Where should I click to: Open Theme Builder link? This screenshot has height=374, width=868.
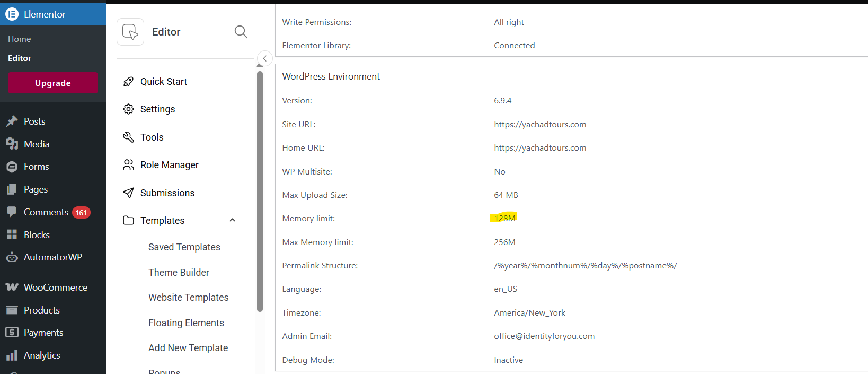click(x=179, y=272)
